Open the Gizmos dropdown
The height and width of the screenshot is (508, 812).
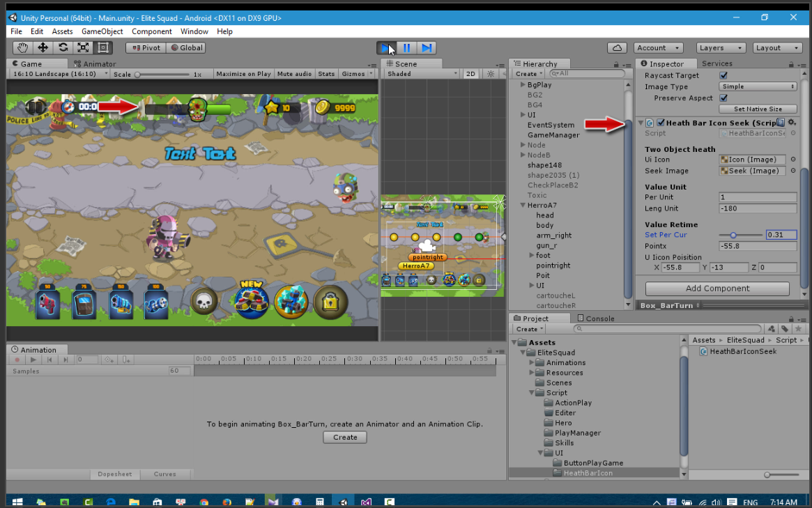[x=357, y=74]
